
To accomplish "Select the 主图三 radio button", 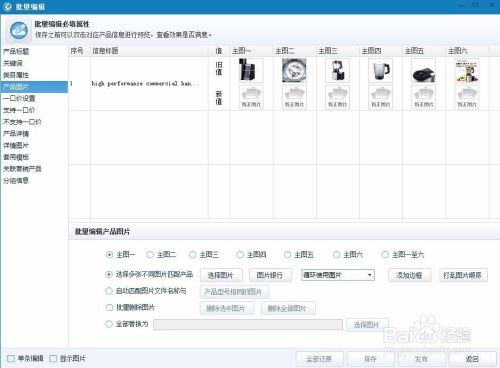I will (192, 255).
